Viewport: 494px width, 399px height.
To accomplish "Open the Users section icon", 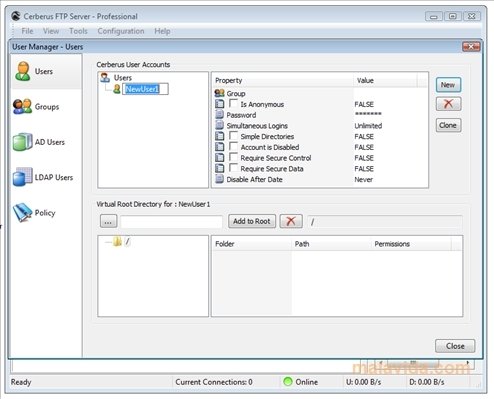I will [x=23, y=71].
